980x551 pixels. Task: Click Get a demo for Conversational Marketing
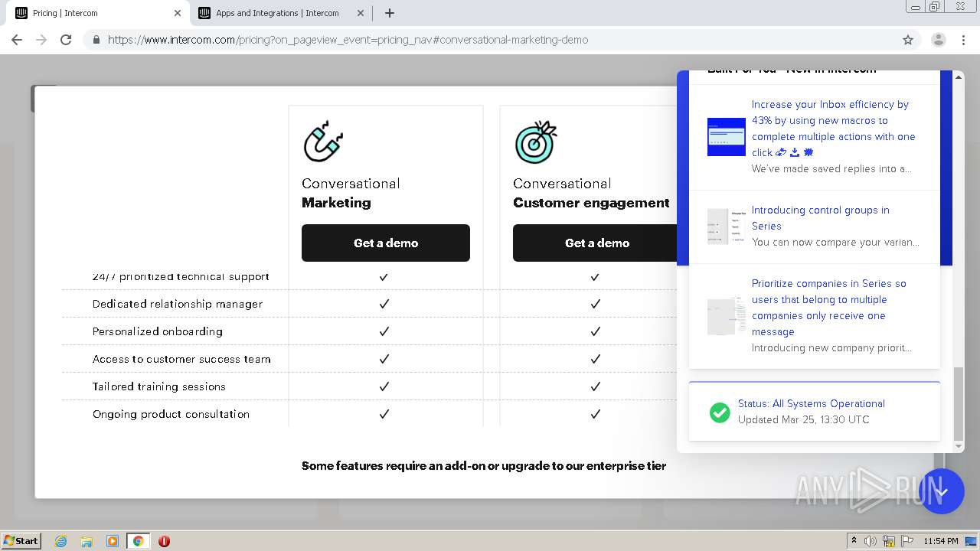386,243
